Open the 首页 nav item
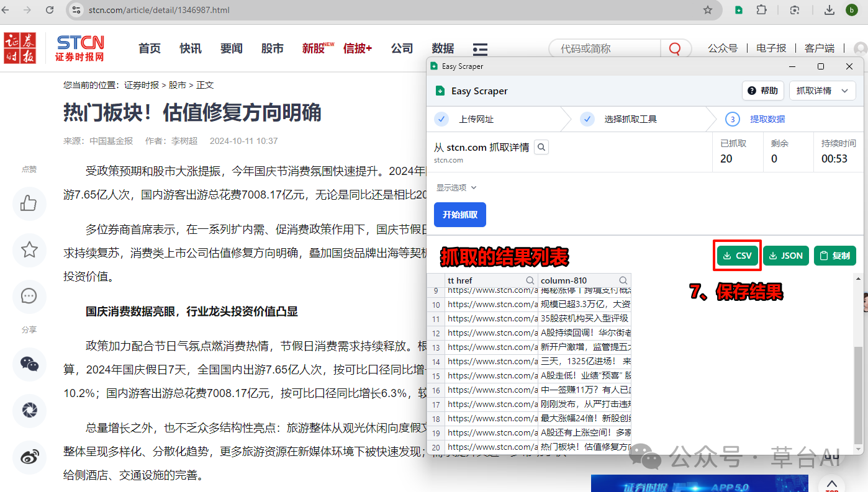Image resolution: width=868 pixels, height=492 pixels. (150, 48)
